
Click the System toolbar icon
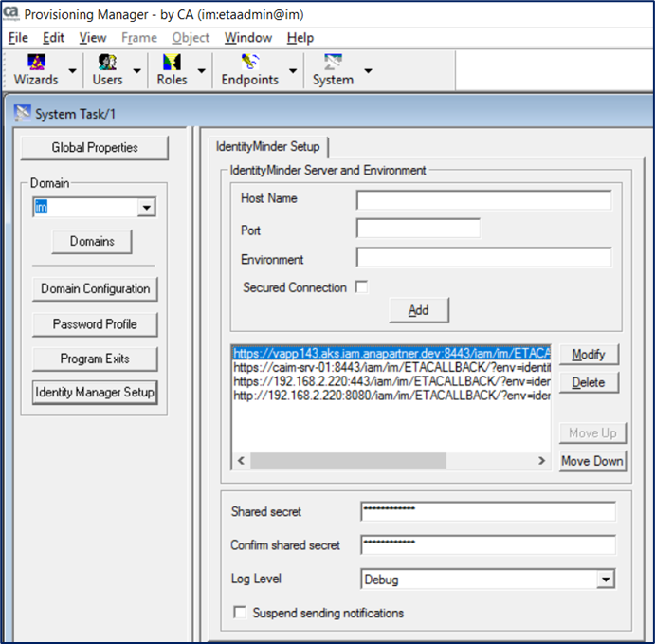332,64
